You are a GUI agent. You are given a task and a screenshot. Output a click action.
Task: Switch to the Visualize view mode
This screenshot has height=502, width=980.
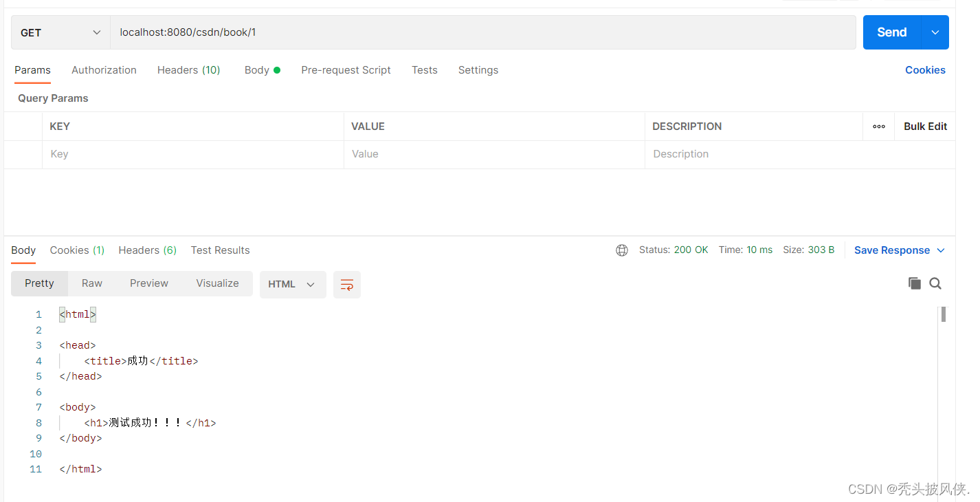point(217,283)
